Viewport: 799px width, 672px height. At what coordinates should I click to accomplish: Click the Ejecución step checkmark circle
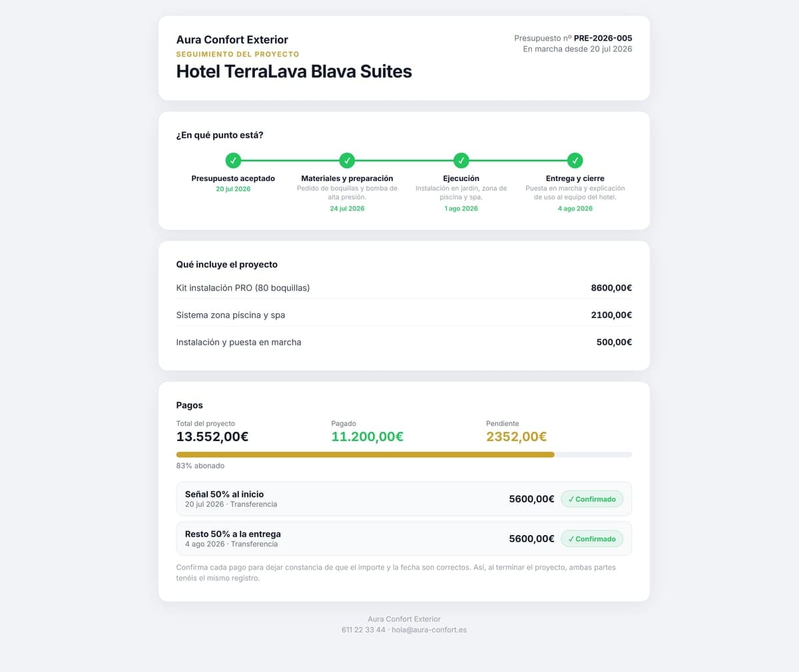461,160
